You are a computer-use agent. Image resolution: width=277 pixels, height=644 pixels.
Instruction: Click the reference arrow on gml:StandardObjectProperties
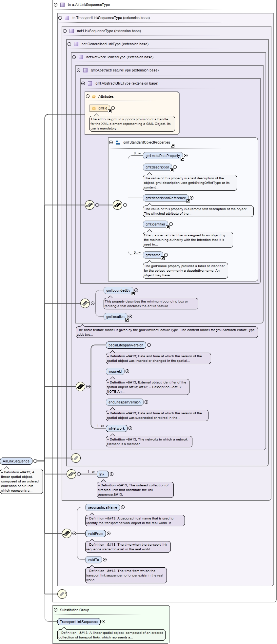[x=172, y=146]
